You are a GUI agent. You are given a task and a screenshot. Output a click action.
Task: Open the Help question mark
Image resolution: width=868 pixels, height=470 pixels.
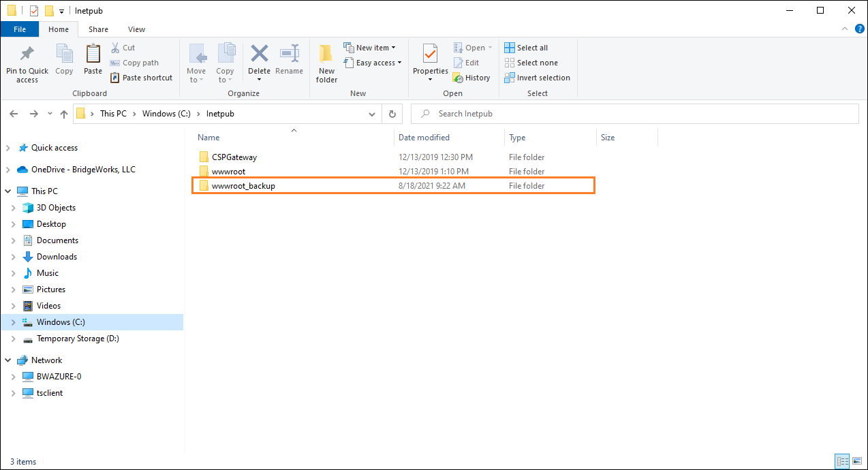858,29
